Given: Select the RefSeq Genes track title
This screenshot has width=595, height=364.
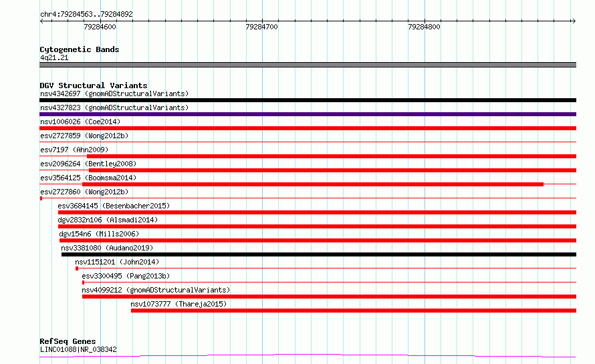Looking at the screenshot, I should pyautogui.click(x=68, y=341).
